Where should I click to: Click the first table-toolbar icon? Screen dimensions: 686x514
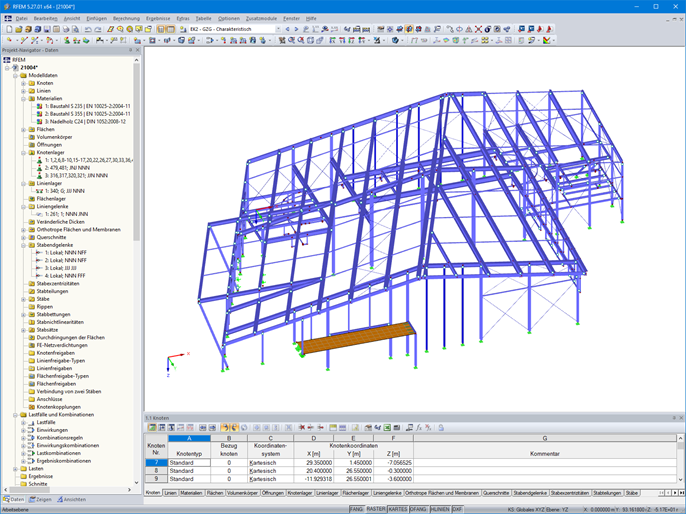[x=152, y=427]
